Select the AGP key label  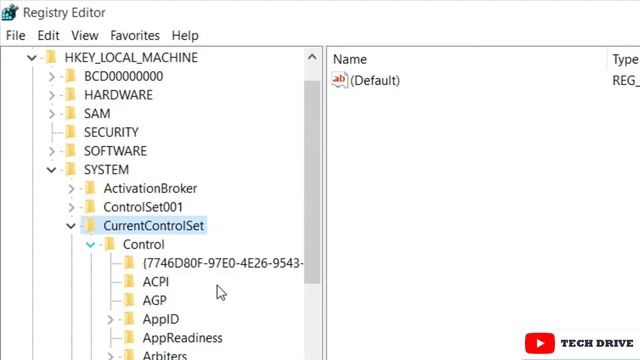[154, 301]
